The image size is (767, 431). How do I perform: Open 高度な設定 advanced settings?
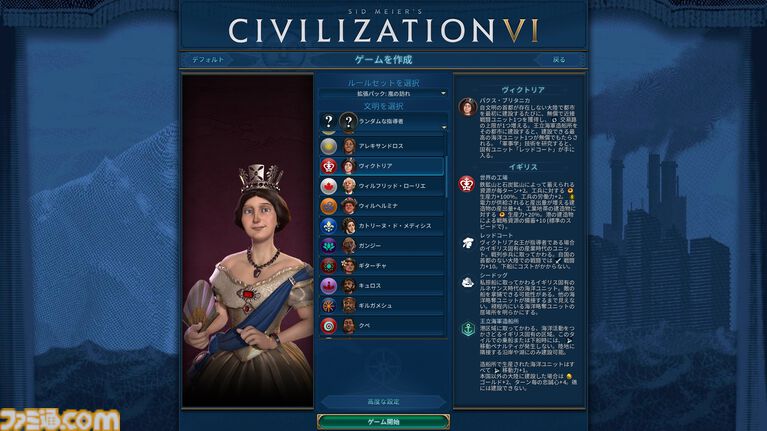(383, 402)
